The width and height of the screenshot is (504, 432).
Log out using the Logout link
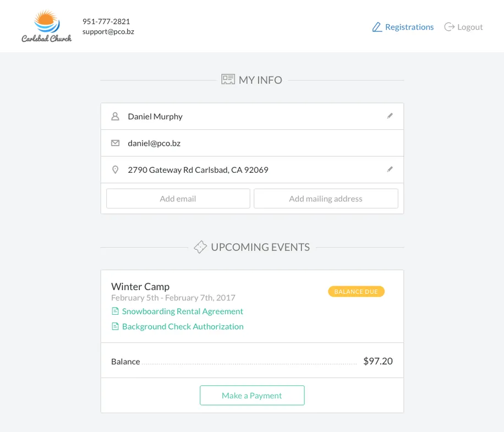[x=470, y=27]
